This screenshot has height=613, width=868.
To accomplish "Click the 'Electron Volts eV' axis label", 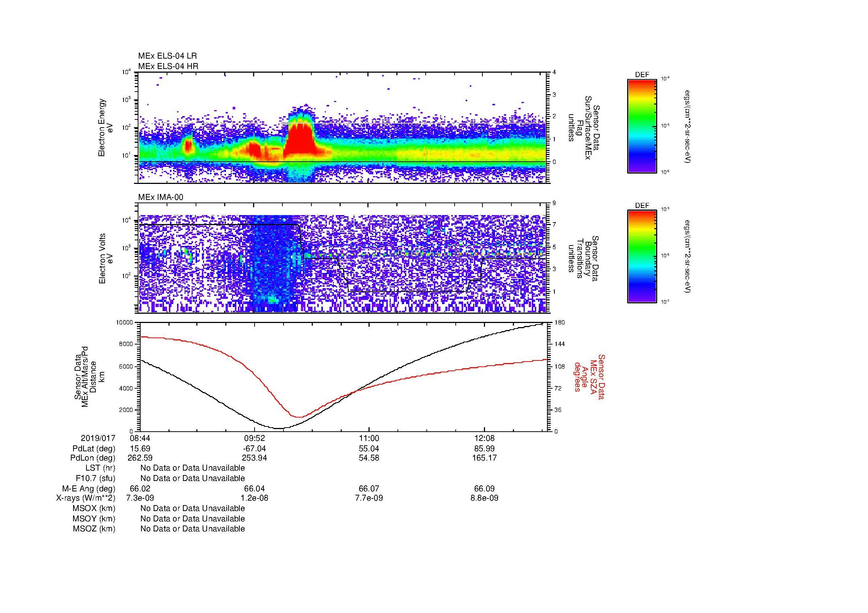I will click(106, 259).
